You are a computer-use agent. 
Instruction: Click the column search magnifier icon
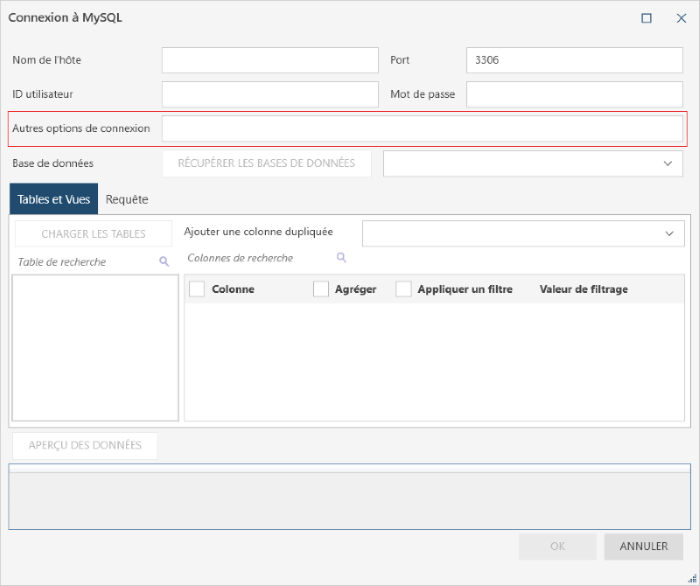[341, 258]
